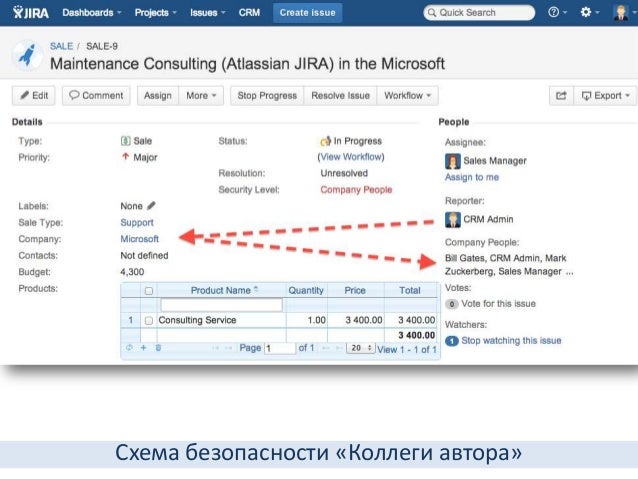Viewport: 638px width, 479px height.
Task: Click the Major priority arrow icon
Action: click(x=125, y=157)
